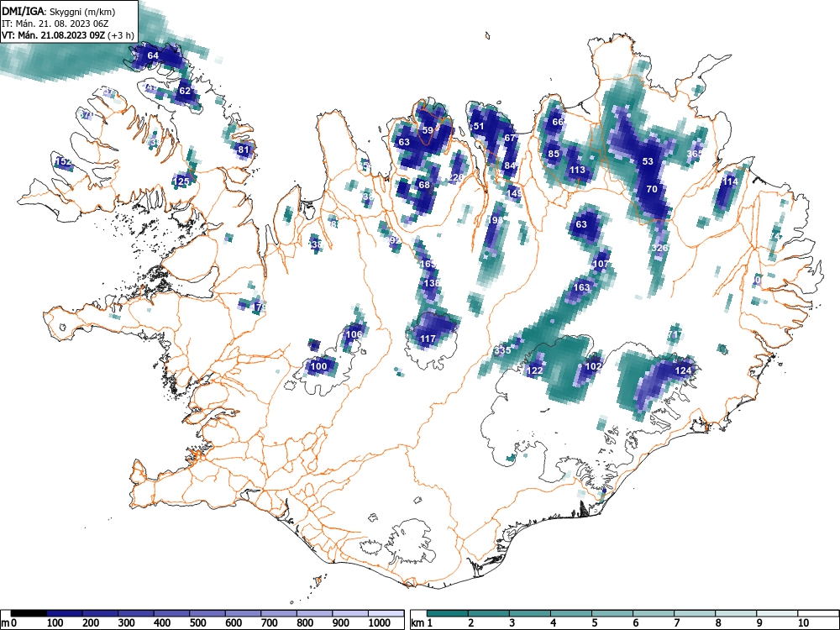Select the dark teal 1–2 km legend swatch
This screenshot has width=840, height=630.
click(448, 613)
